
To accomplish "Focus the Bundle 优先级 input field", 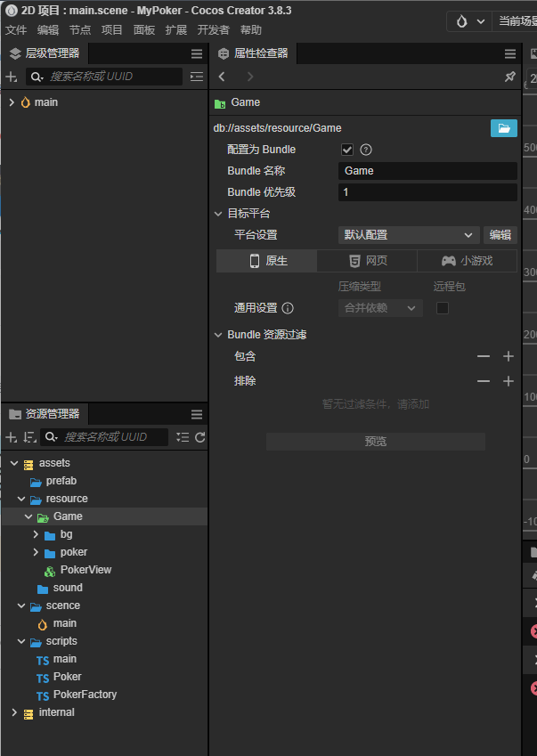I will tap(427, 192).
